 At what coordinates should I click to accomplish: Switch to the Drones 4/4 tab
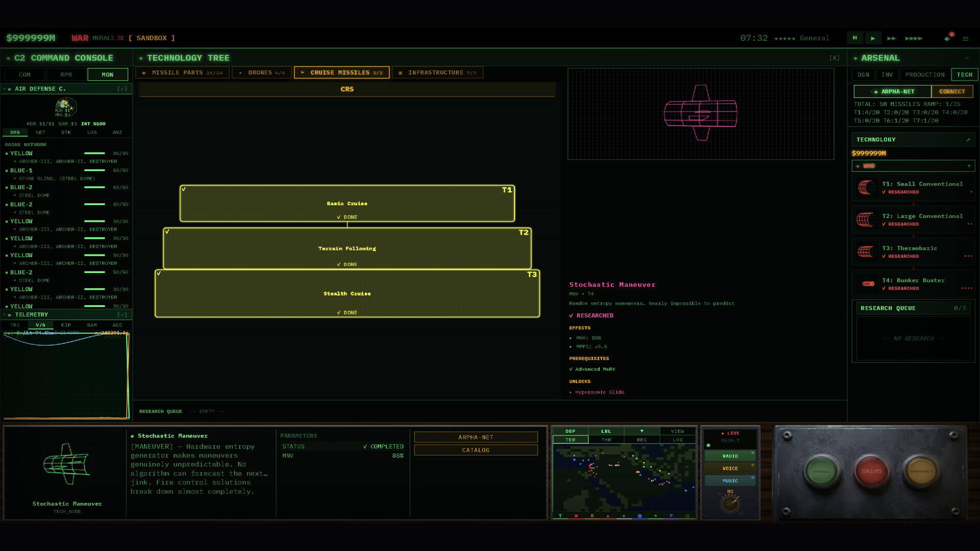[x=262, y=72]
